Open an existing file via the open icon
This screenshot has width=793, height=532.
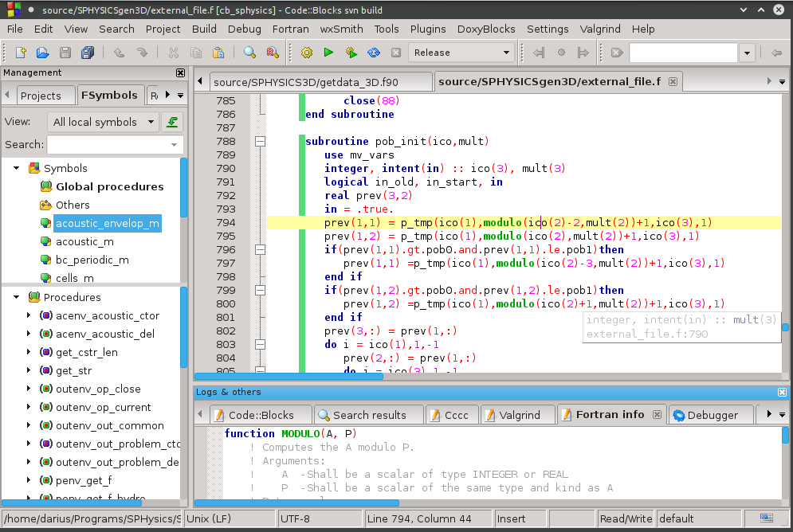tap(41, 52)
